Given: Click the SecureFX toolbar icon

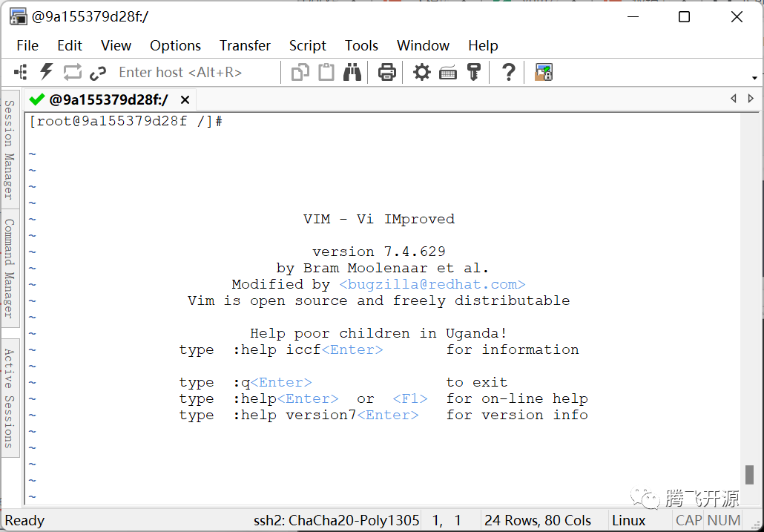Looking at the screenshot, I should (543, 72).
